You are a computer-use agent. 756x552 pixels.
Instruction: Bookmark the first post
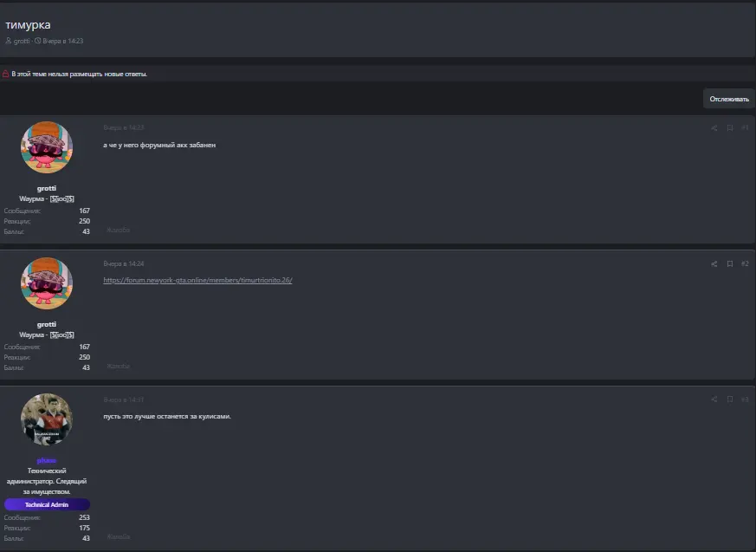coord(730,127)
